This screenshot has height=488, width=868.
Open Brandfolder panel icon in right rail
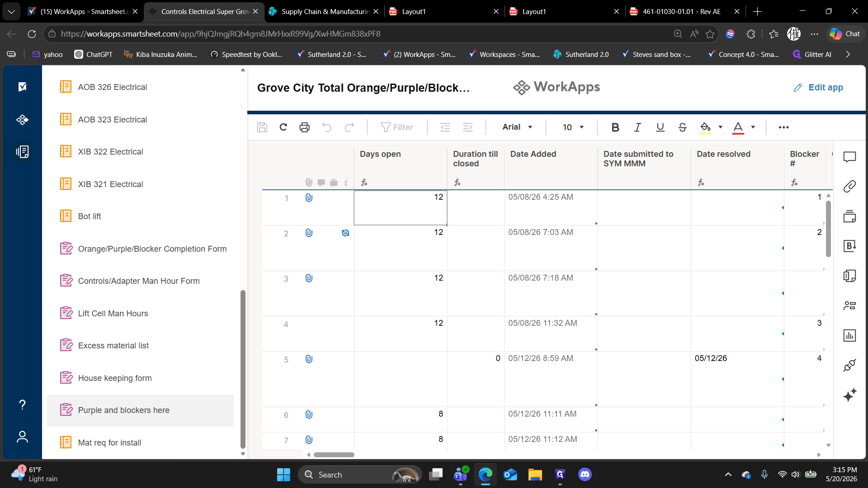tap(849, 246)
